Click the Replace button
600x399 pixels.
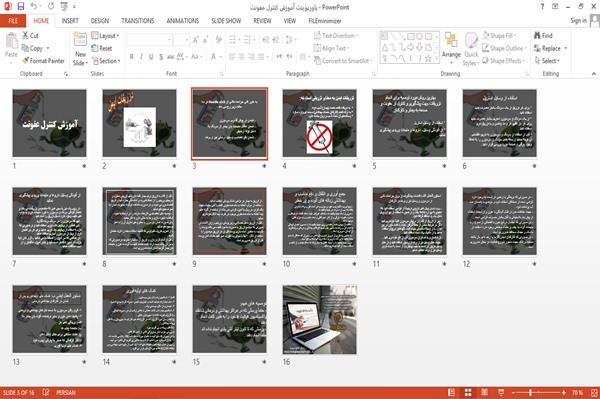tap(550, 48)
